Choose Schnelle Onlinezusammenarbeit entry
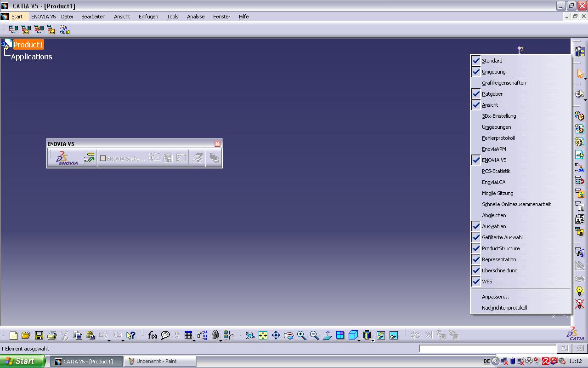Image resolution: width=588 pixels, height=368 pixels. [x=521, y=204]
